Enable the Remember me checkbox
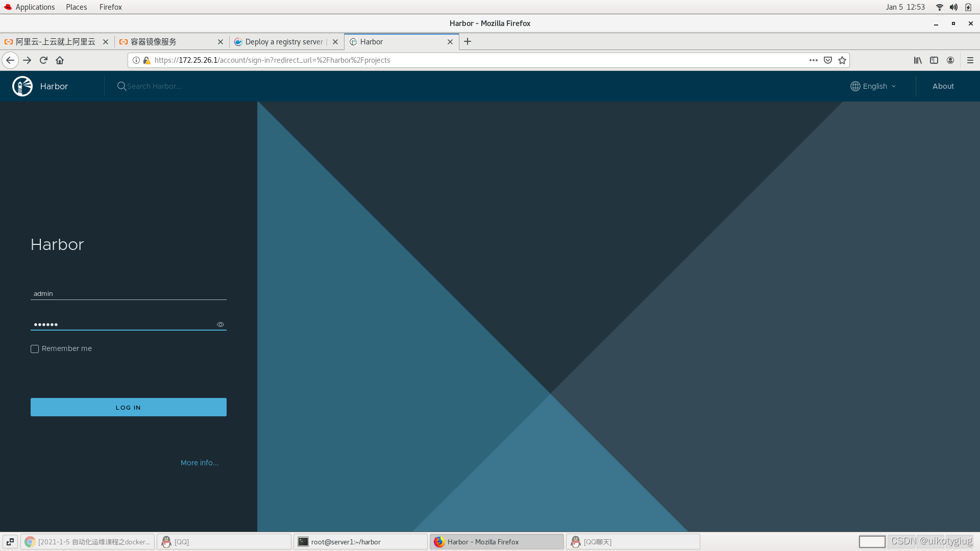The image size is (980, 551). click(x=35, y=349)
